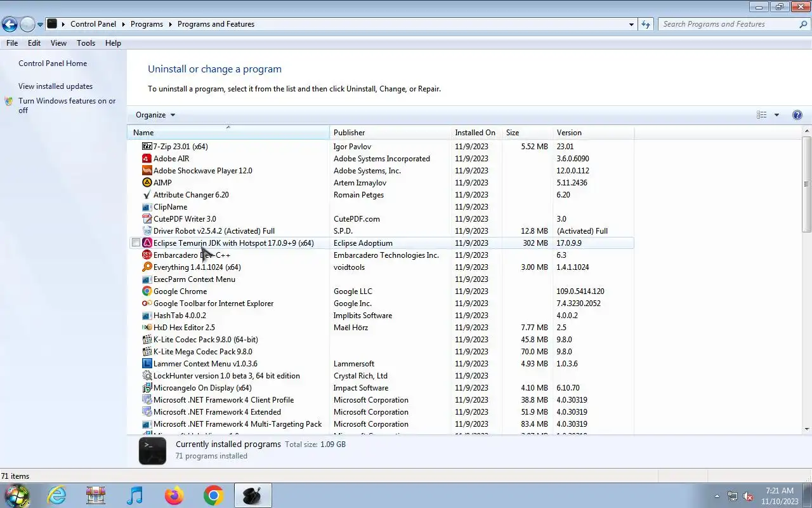The width and height of the screenshot is (812, 508).
Task: Click the CutePDF Writer 3.0 icon
Action: [147, 219]
